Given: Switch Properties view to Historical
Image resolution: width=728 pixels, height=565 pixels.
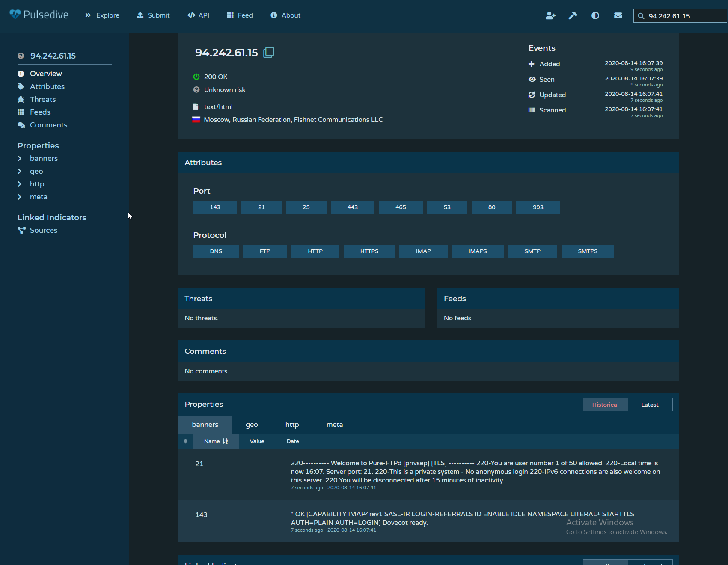Looking at the screenshot, I should 605,405.
